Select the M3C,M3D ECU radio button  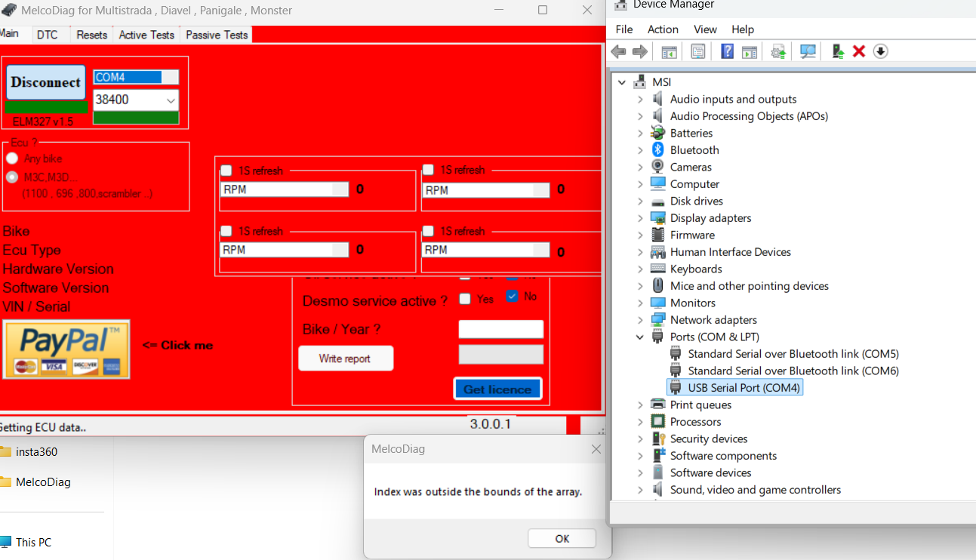point(12,177)
